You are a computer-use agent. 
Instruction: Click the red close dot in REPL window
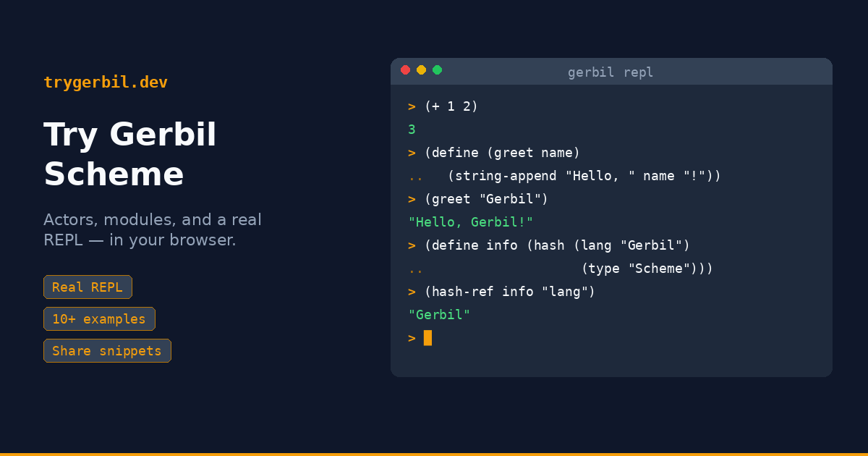tap(405, 70)
